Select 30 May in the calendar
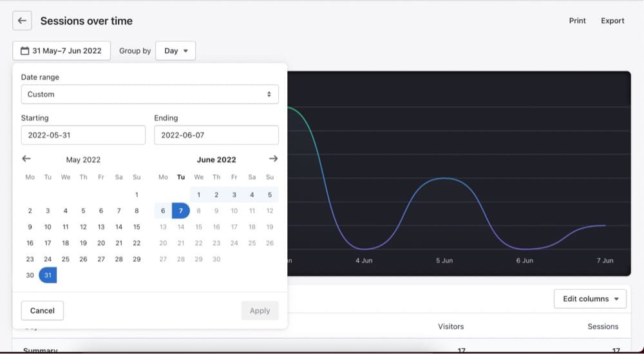 (30, 275)
